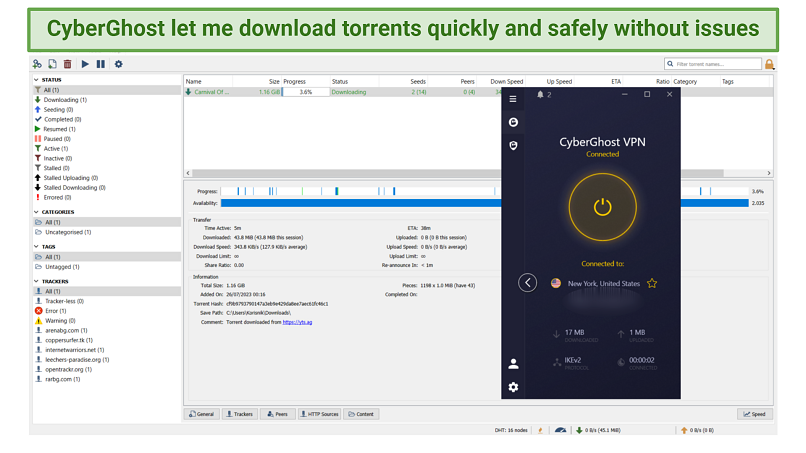The height and width of the screenshot is (453, 806).
Task: Switch to the Peers tab
Action: coord(278,414)
